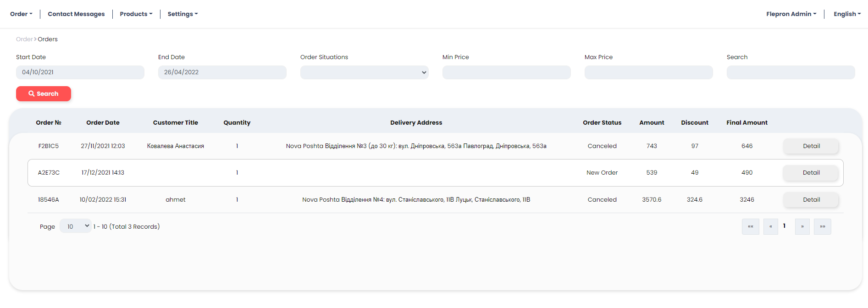Focus the Max Price input
The width and height of the screenshot is (868, 308).
pos(649,72)
